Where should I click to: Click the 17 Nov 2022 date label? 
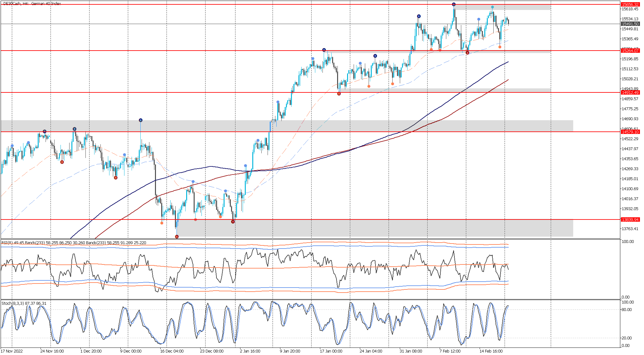[12, 351]
